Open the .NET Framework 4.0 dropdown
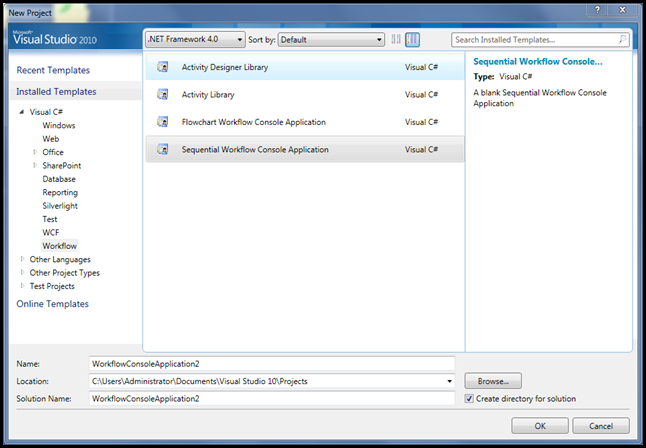646x448 pixels. click(195, 40)
